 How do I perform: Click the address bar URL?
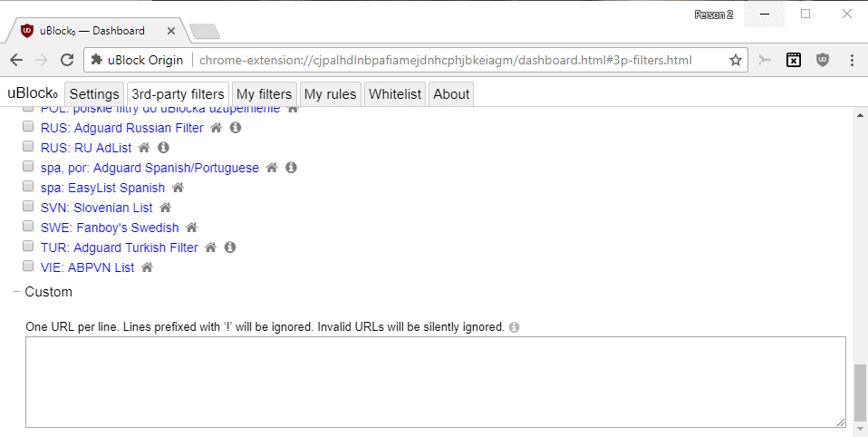tap(445, 61)
